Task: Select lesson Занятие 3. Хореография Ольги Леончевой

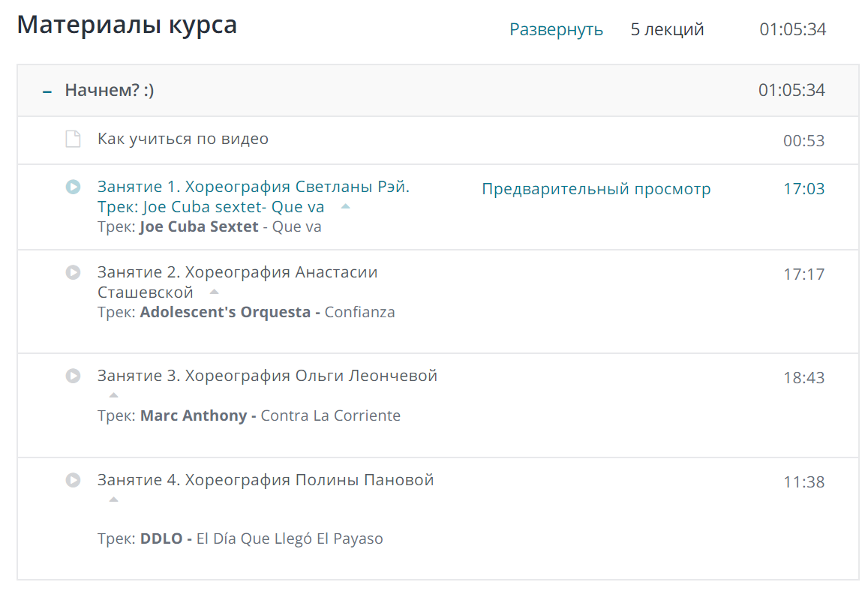Action: (x=266, y=375)
